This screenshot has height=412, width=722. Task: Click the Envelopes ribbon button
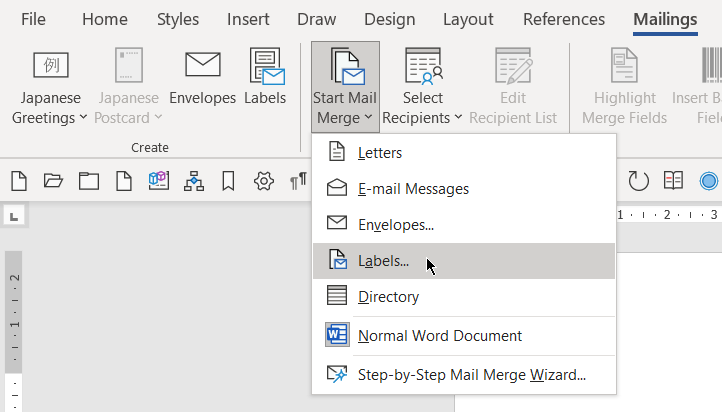(x=203, y=77)
